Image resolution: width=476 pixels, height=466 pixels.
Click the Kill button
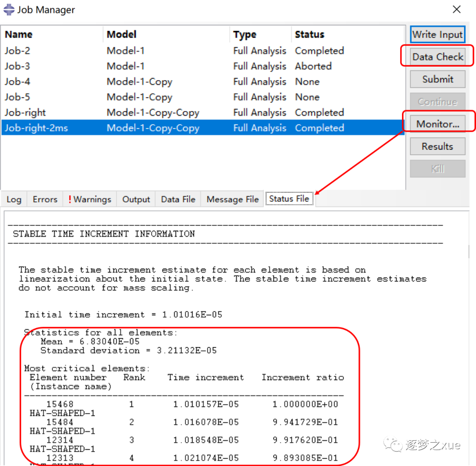point(438,169)
